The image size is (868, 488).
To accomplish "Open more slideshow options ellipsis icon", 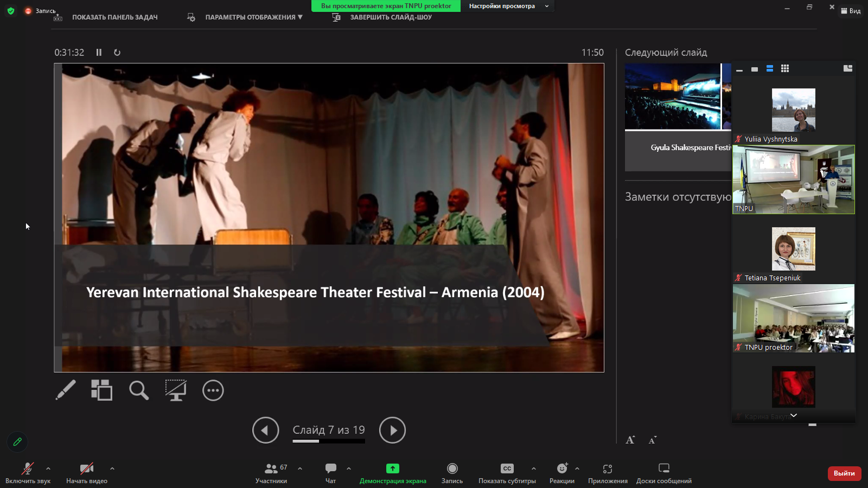I will pos(213,390).
